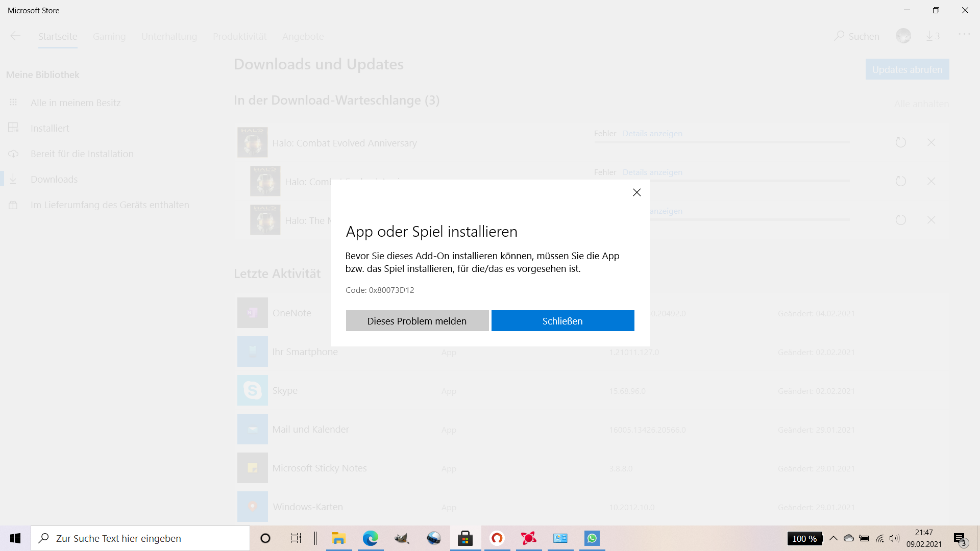Open the three-dots more menu
Screen dimensions: 980x551
pos(964,35)
